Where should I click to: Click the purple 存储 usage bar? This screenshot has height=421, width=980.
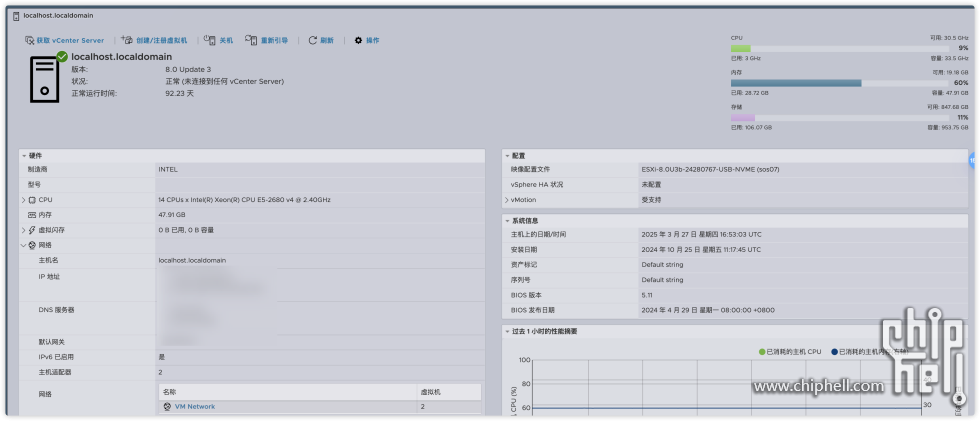point(742,117)
